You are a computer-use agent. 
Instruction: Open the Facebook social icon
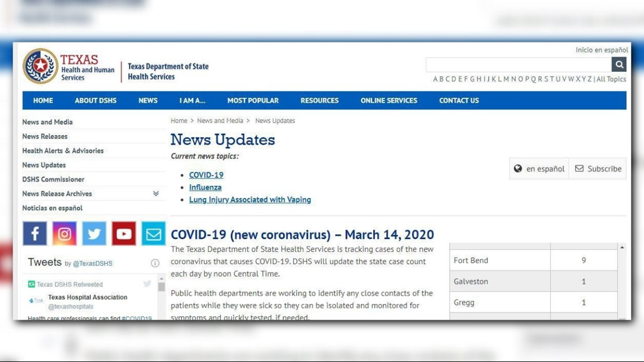pyautogui.click(x=34, y=233)
